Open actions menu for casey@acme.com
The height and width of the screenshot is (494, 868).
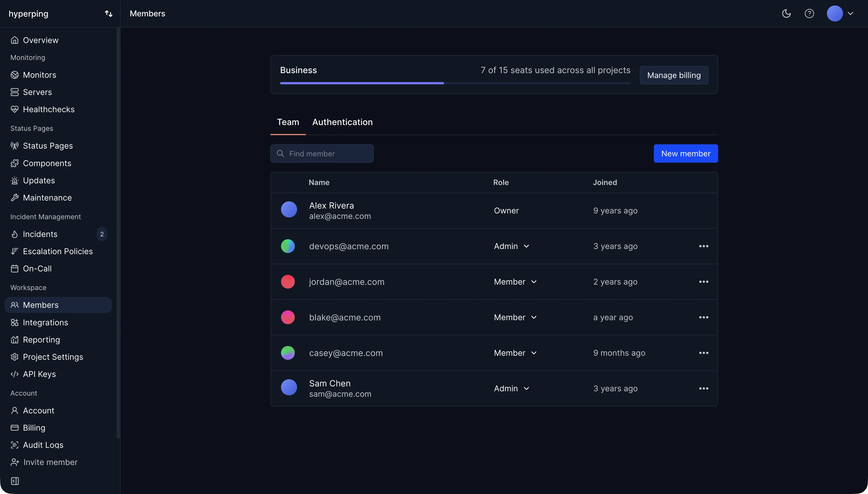(703, 353)
